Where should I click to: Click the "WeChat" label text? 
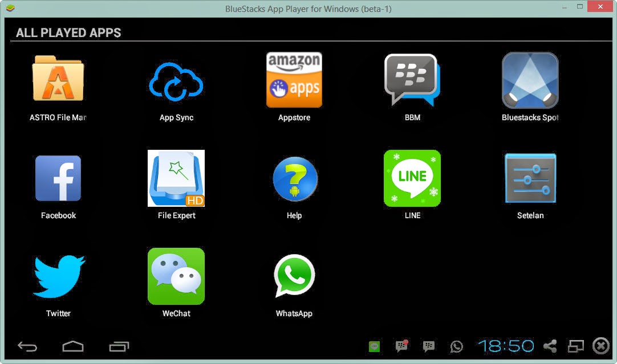pos(176,313)
